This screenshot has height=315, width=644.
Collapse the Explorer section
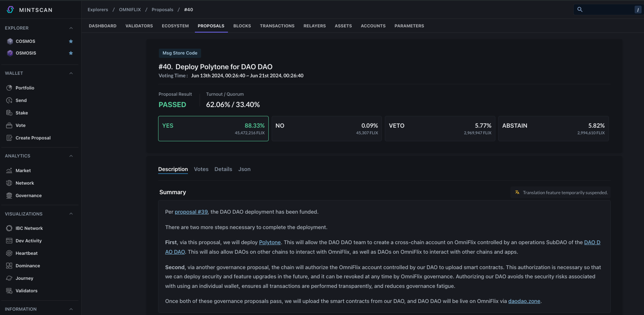pyautogui.click(x=71, y=28)
